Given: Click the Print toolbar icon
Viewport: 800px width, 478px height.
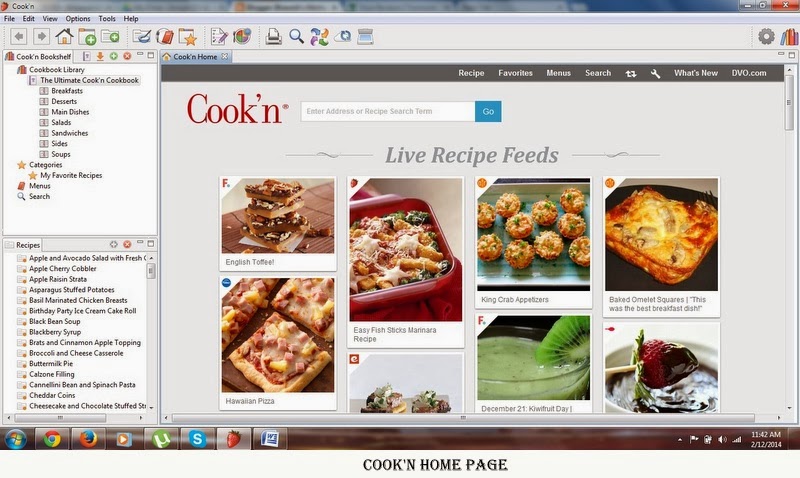Looking at the screenshot, I should pyautogui.click(x=273, y=37).
